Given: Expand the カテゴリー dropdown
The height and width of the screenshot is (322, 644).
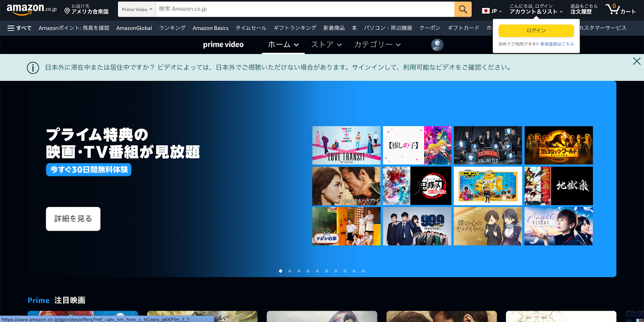Looking at the screenshot, I should click(x=377, y=45).
